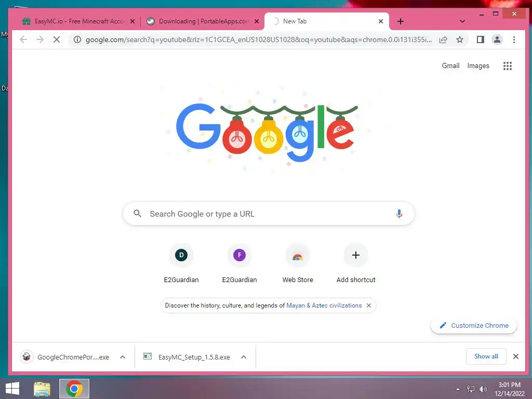Open the tab search dropdown arrow
The width and height of the screenshot is (532, 399).
(462, 21)
